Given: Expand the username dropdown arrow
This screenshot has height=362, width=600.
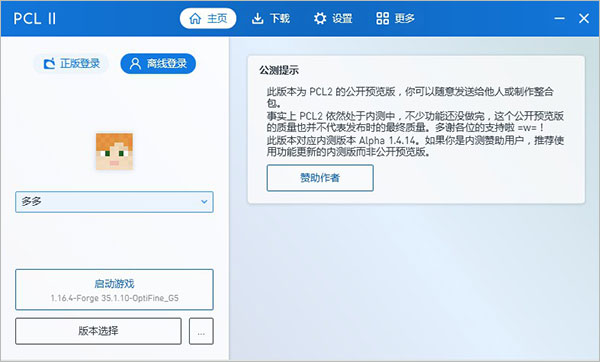Looking at the screenshot, I should 204,202.
